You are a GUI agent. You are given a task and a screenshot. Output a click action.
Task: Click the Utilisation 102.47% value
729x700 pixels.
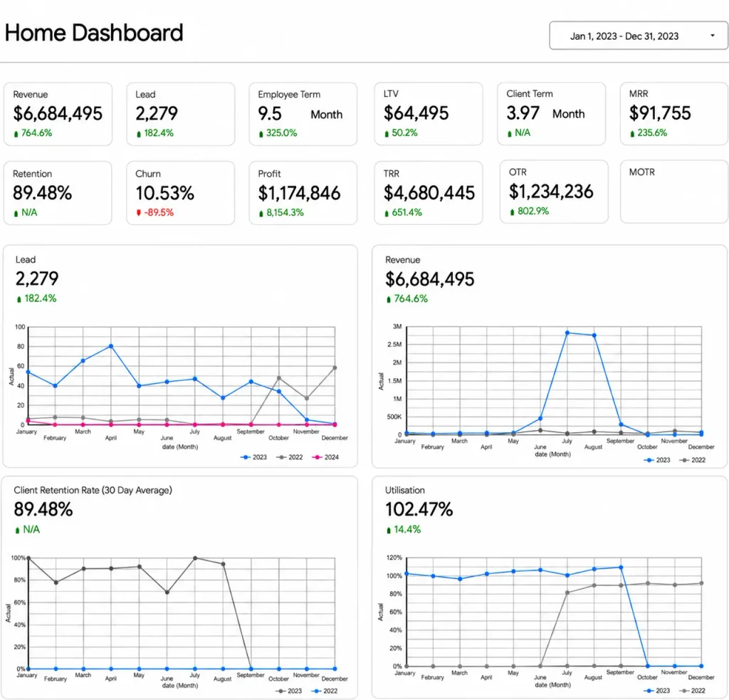[419, 509]
